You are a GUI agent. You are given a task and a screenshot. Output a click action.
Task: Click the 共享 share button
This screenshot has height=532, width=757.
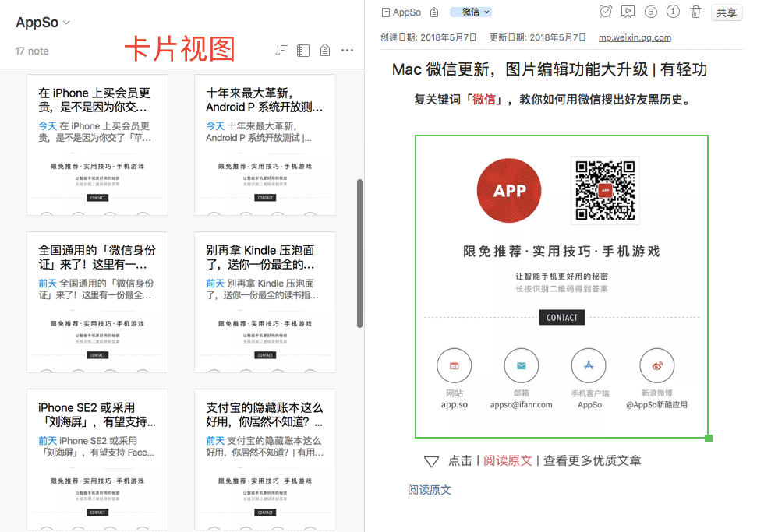tap(727, 12)
